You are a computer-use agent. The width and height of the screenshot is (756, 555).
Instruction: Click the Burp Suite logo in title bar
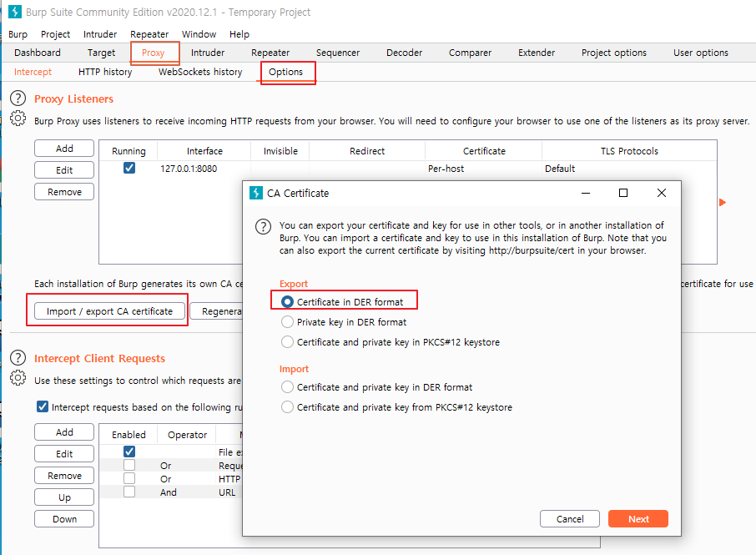tap(15, 12)
